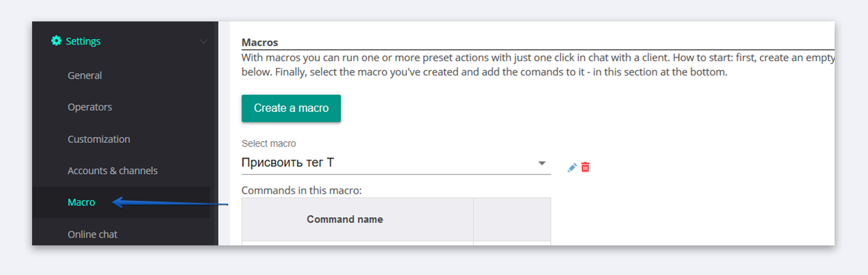Click the Присвоить тег Т macro field
This screenshot has height=275, width=868.
click(x=396, y=163)
